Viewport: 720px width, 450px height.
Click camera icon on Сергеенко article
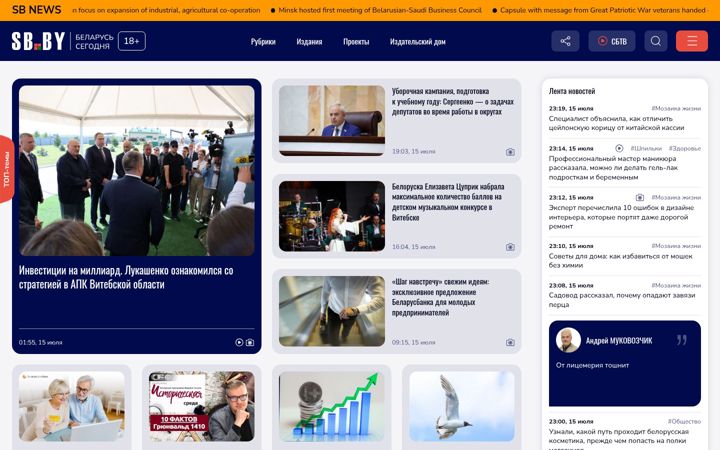[510, 152]
